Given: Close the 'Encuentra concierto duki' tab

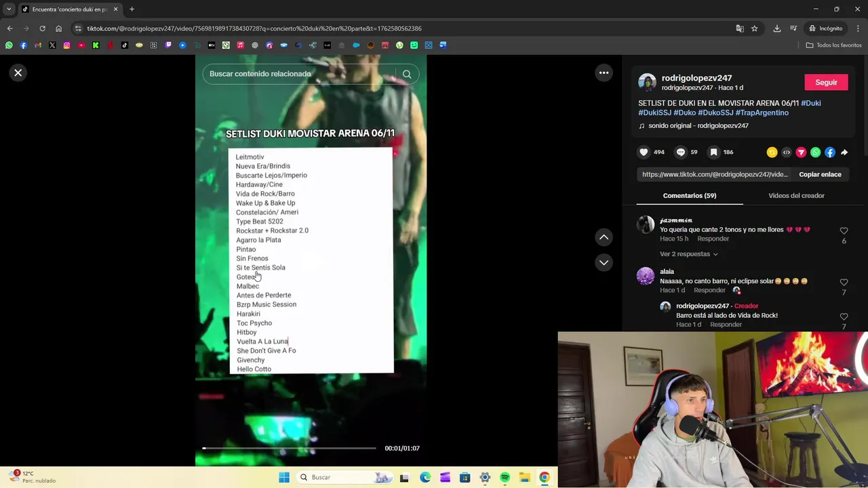Looking at the screenshot, I should [115, 9].
